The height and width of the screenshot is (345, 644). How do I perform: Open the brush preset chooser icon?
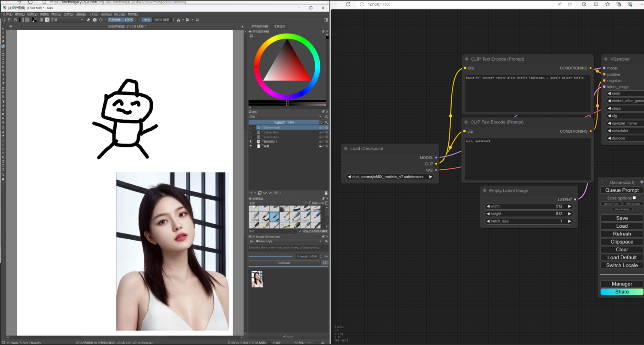[x=47, y=20]
